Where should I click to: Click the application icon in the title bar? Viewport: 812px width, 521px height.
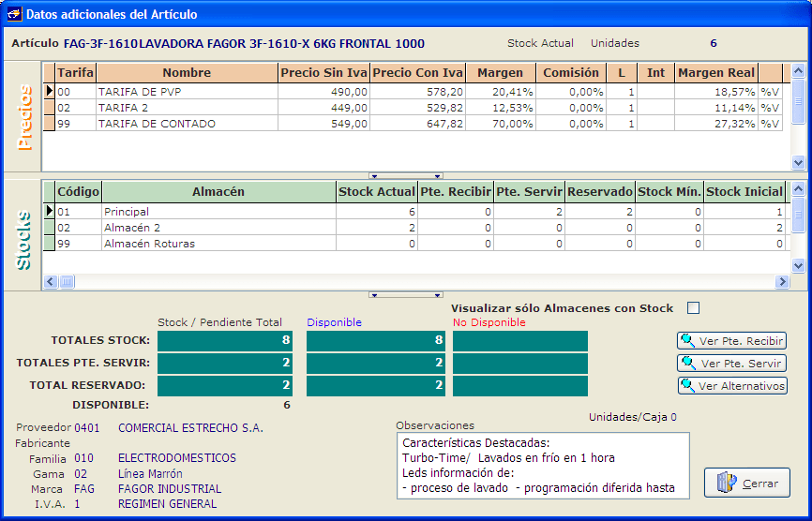[13, 15]
